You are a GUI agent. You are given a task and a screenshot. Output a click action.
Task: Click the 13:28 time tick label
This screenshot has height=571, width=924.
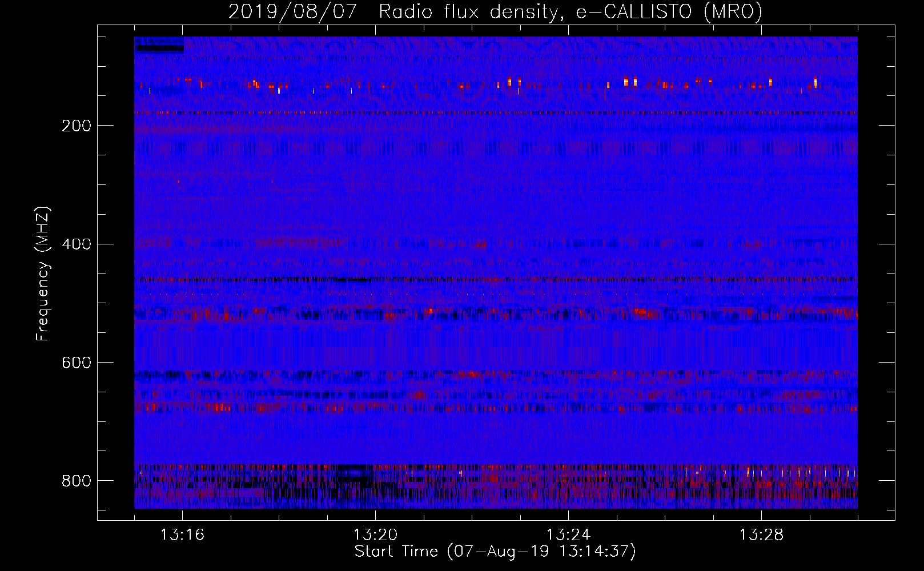pyautogui.click(x=761, y=535)
